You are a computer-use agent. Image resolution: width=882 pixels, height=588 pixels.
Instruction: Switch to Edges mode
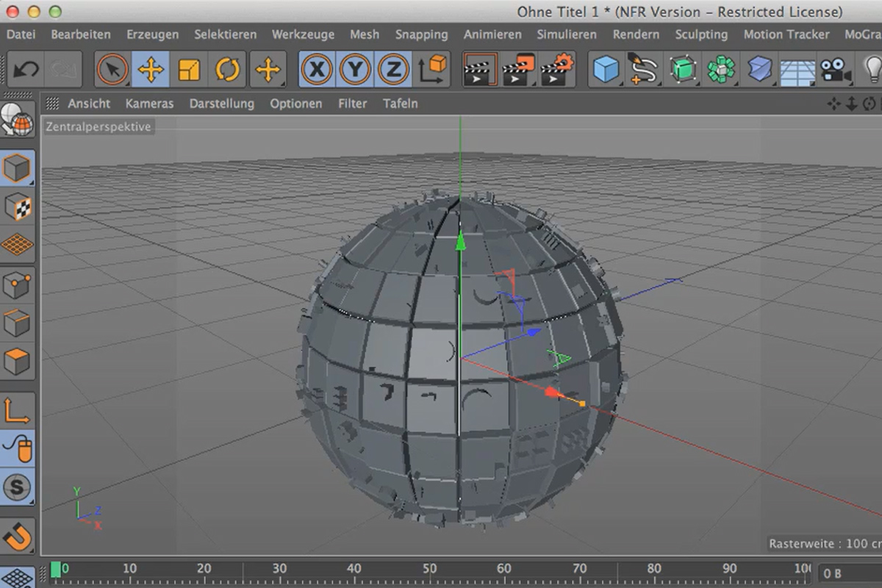click(18, 323)
